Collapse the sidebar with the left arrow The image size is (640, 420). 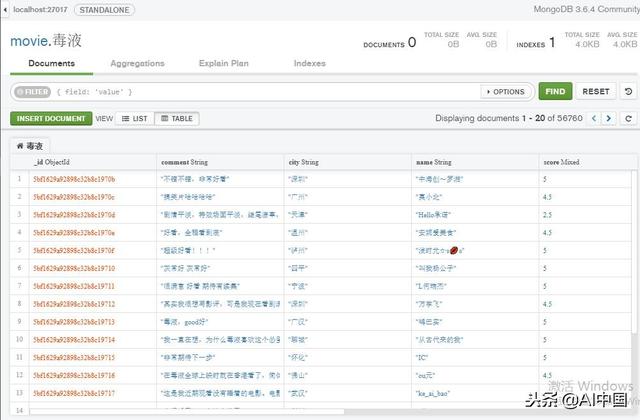(x=5, y=9)
